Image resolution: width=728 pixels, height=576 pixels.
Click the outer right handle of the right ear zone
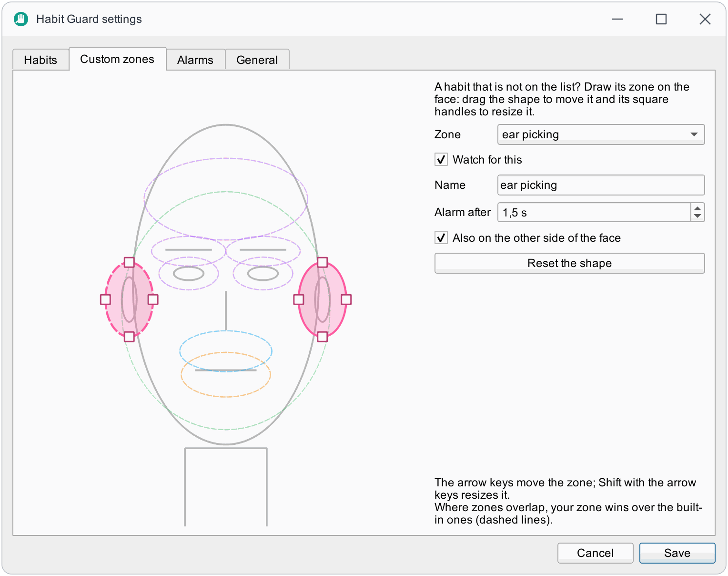(346, 299)
